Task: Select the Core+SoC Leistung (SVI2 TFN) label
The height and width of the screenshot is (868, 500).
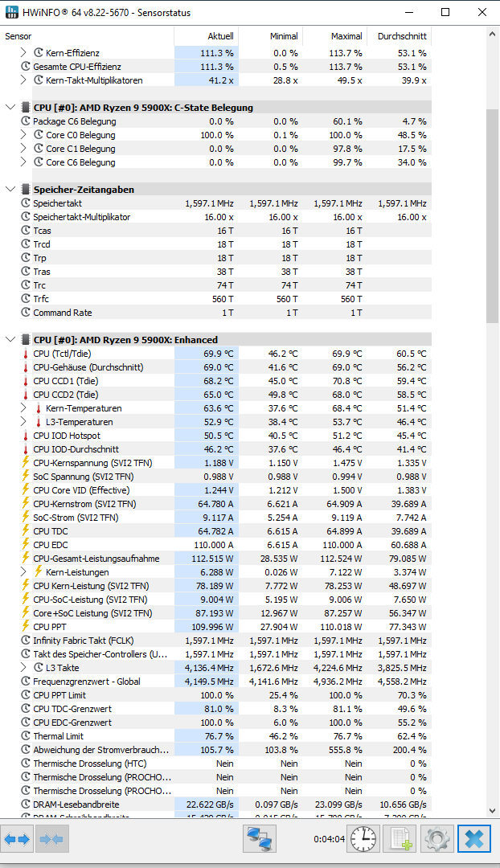Action: pos(92,612)
